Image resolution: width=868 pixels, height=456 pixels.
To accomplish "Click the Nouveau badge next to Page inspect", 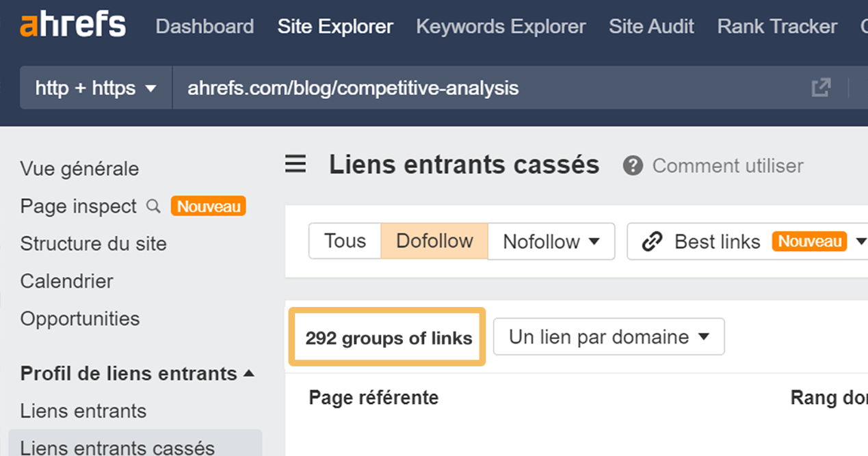I will pos(208,206).
